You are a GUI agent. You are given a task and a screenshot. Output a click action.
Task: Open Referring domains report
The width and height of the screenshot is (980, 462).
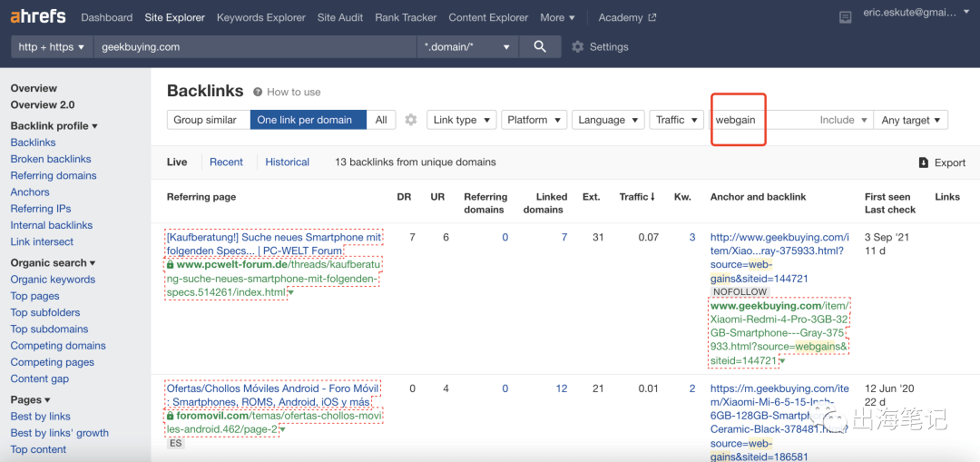pos(54,176)
